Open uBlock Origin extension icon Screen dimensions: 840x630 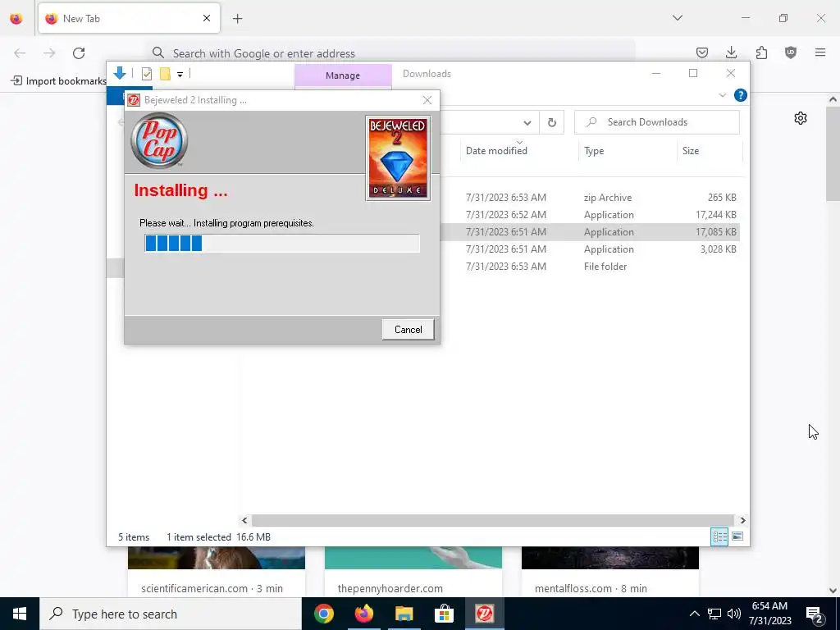[x=791, y=52]
